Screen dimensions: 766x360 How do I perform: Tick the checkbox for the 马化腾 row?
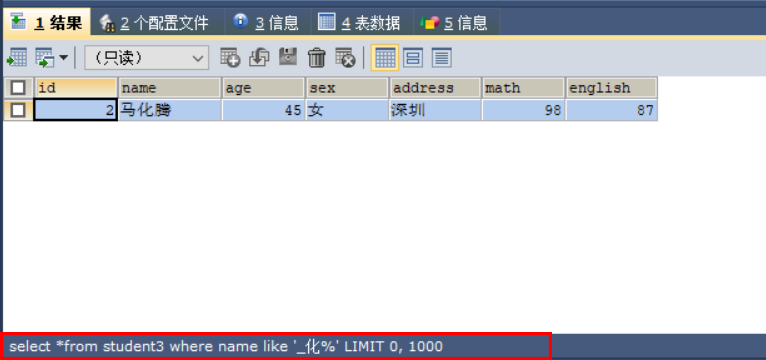click(x=18, y=110)
